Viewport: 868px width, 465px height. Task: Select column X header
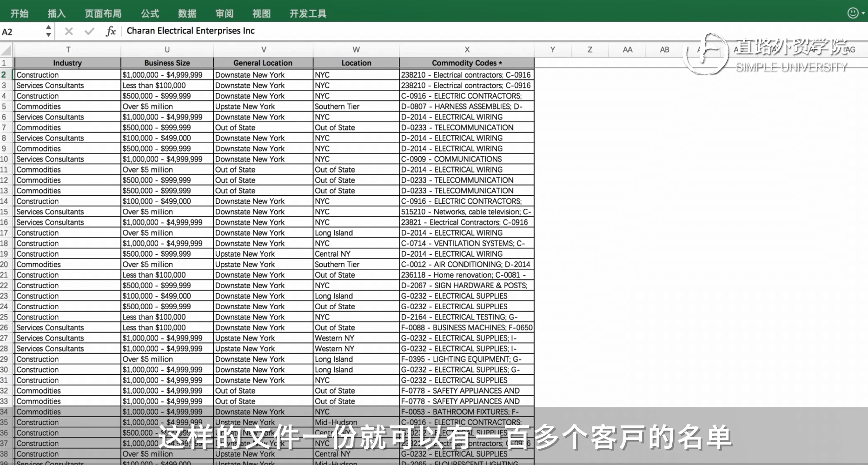467,50
